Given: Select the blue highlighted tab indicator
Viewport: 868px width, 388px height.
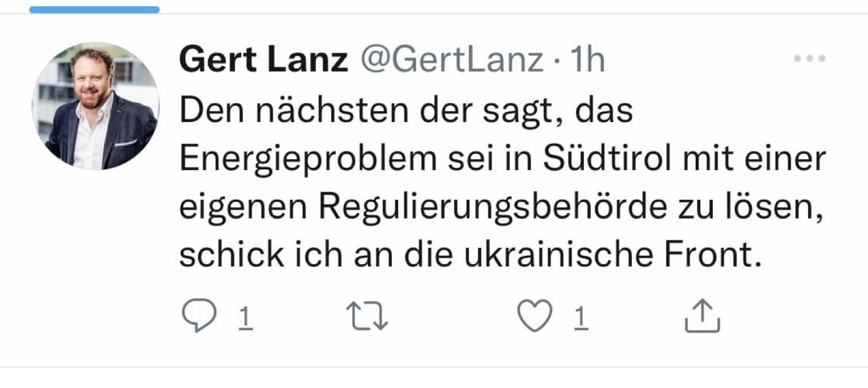Looking at the screenshot, I should pos(94,10).
